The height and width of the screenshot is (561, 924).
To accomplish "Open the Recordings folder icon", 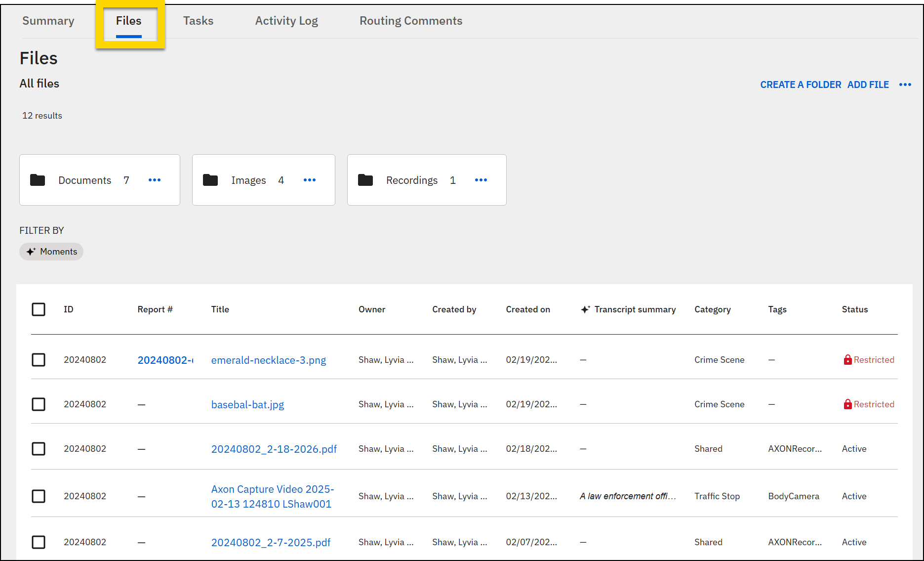I will tap(365, 180).
